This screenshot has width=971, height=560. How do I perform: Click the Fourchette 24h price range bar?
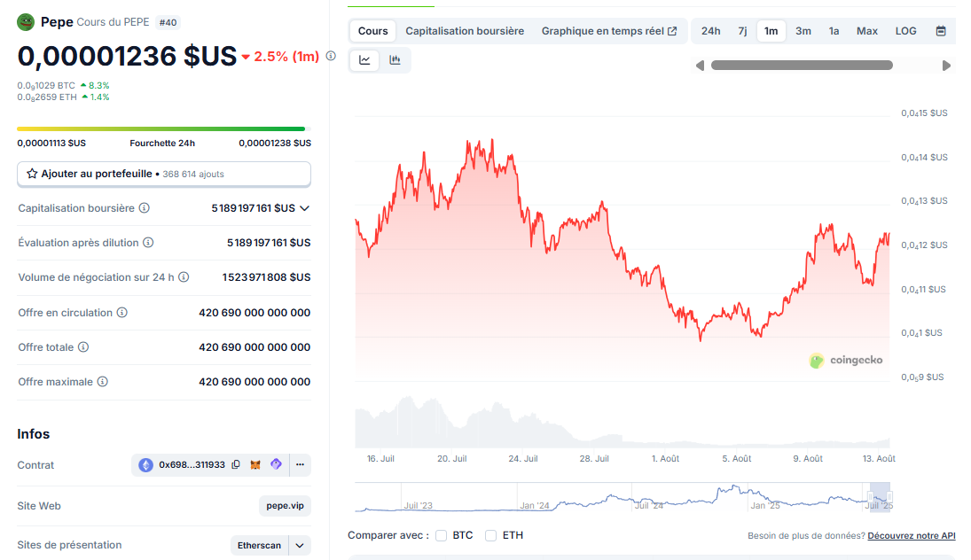[163, 128]
